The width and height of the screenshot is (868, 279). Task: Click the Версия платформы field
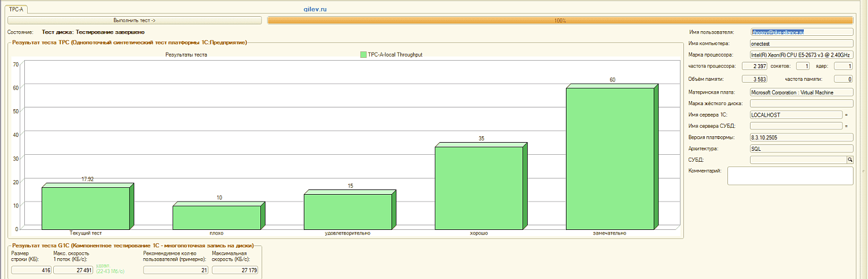pyautogui.click(x=801, y=137)
